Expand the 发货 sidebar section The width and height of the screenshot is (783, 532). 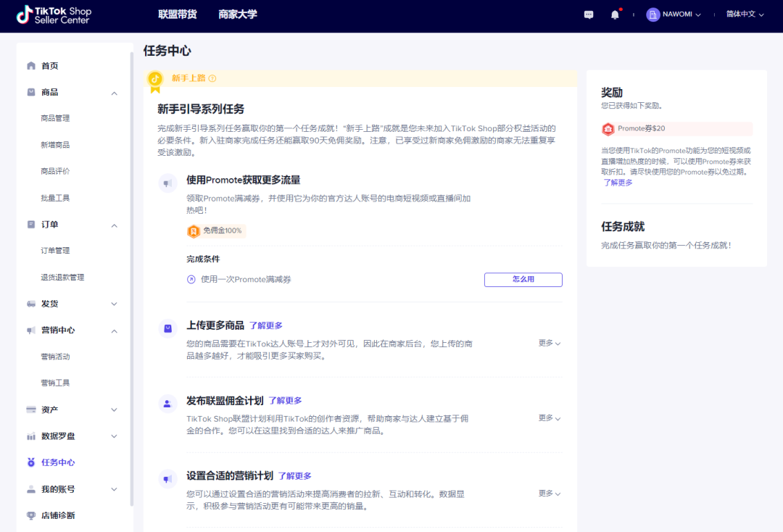[x=114, y=304]
